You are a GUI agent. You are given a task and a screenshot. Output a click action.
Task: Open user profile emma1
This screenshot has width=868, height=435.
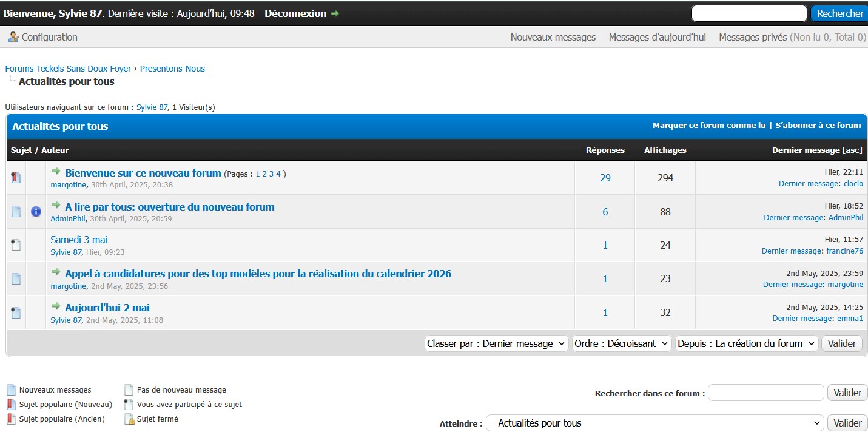point(850,319)
